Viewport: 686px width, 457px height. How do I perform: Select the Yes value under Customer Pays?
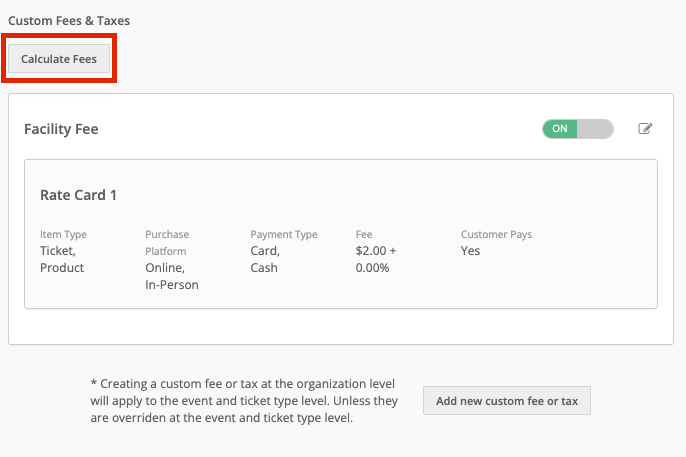(470, 251)
